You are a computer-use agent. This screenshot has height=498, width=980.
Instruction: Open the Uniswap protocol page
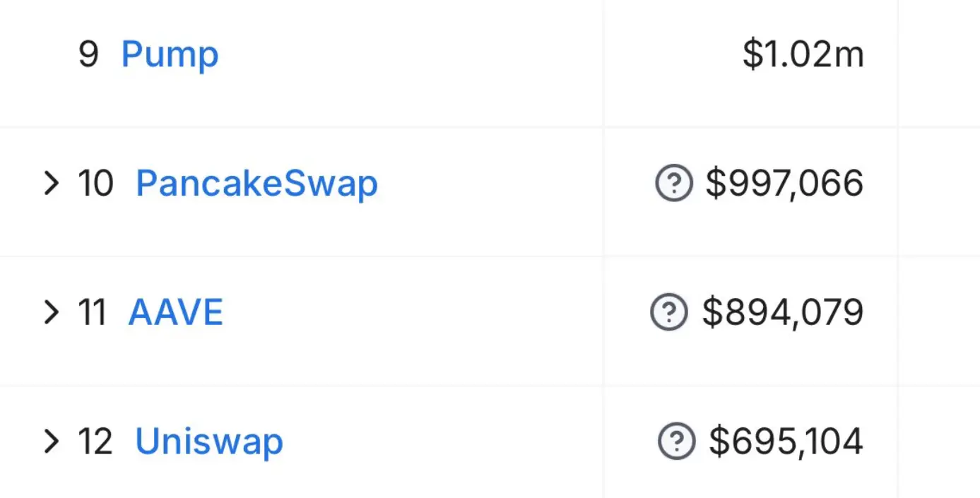point(209,441)
